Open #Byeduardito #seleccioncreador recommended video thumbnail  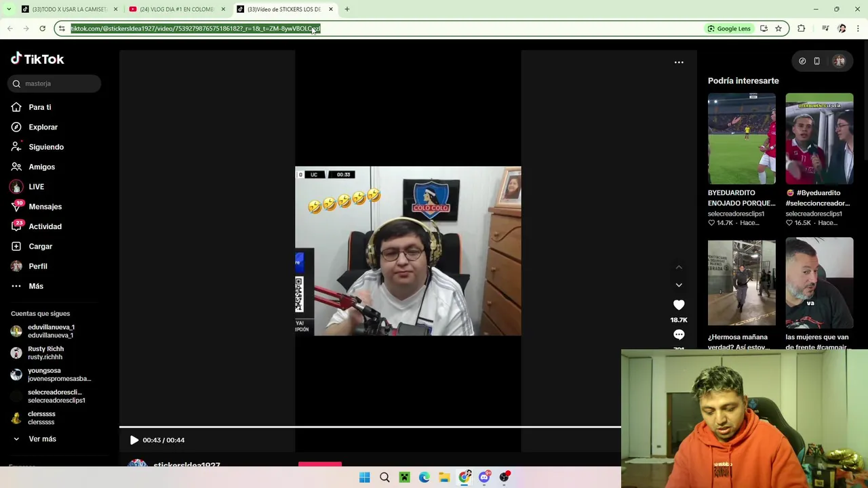tap(819, 138)
